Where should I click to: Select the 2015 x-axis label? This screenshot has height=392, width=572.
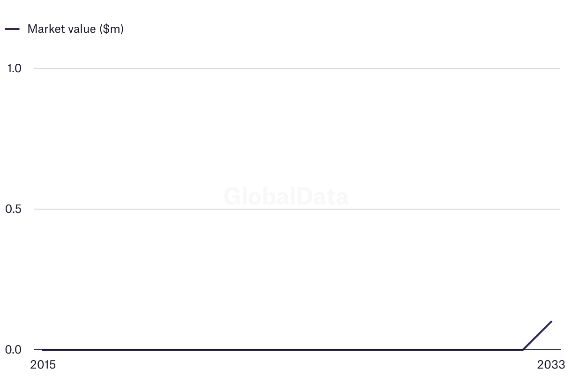(43, 365)
